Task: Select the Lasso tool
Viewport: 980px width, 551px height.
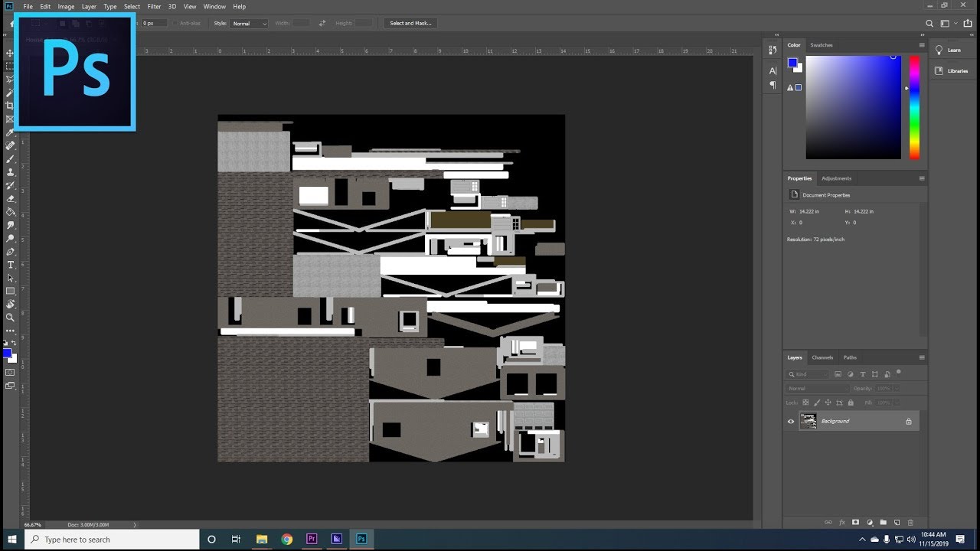Action: coord(10,80)
